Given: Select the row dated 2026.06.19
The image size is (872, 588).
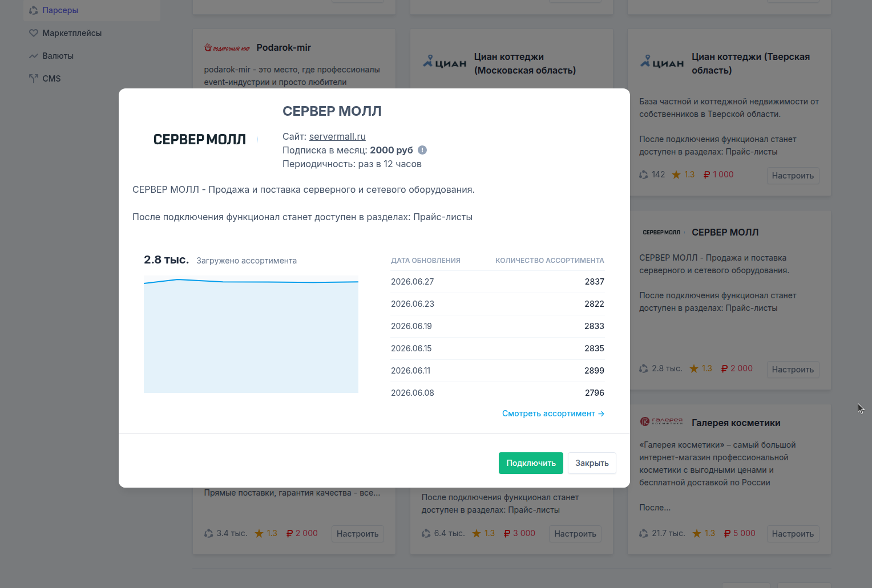Looking at the screenshot, I should (x=498, y=326).
